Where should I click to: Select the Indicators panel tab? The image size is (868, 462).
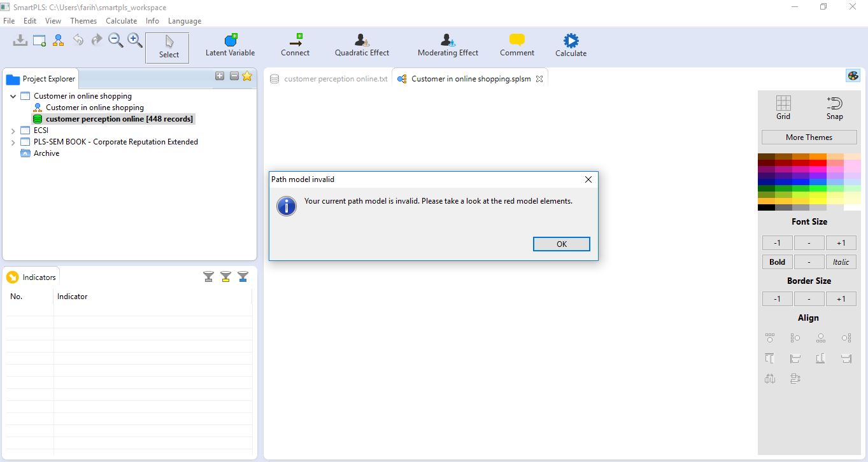(32, 277)
